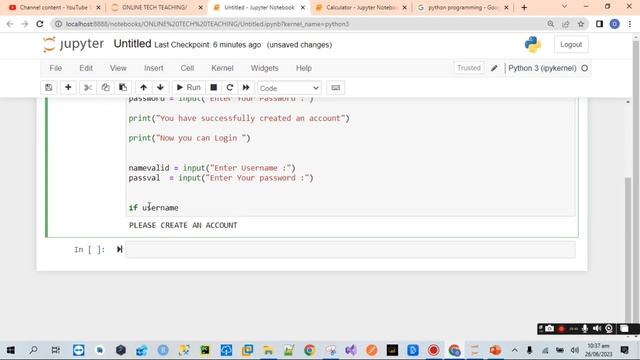Viewport: 640px width, 360px height.
Task: Share this page from the address bar
Action: point(566,24)
